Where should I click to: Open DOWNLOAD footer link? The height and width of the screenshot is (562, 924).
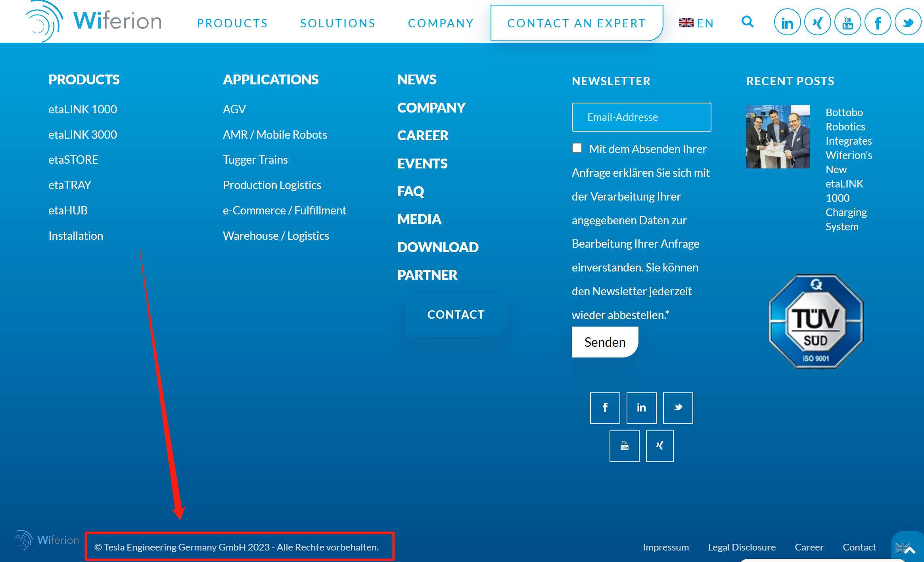pos(438,247)
